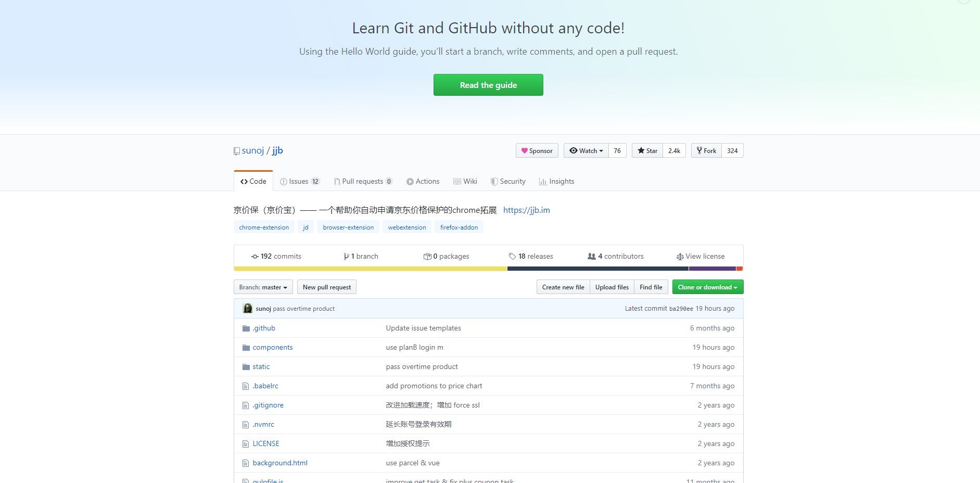Open the Issues tab

point(300,181)
